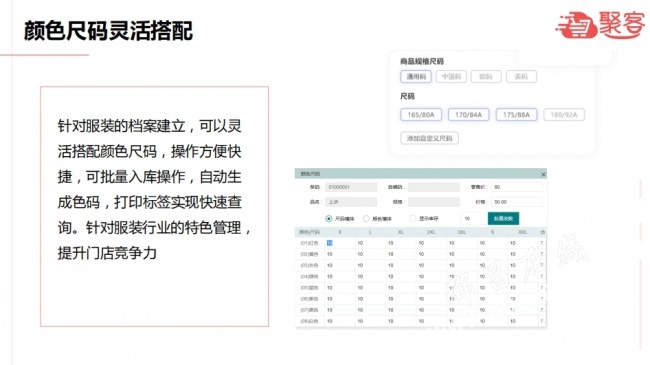This screenshot has width=650, height=365.
Task: Choose the 尺码循环 radio option
Action: tap(329, 219)
